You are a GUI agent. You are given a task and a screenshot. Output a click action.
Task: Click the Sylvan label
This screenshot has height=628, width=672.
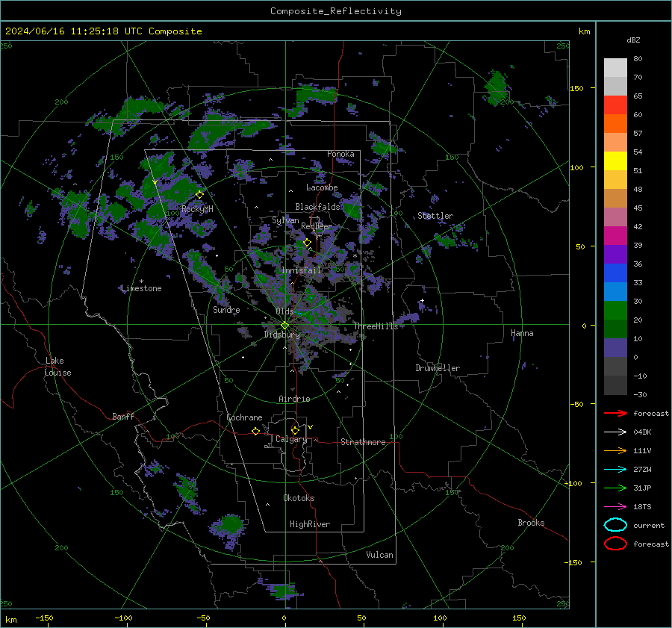(285, 220)
